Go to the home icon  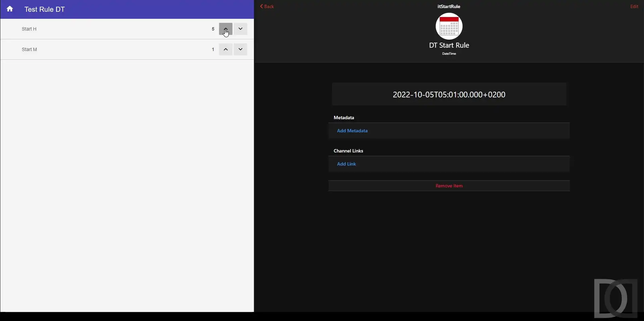[10, 9]
